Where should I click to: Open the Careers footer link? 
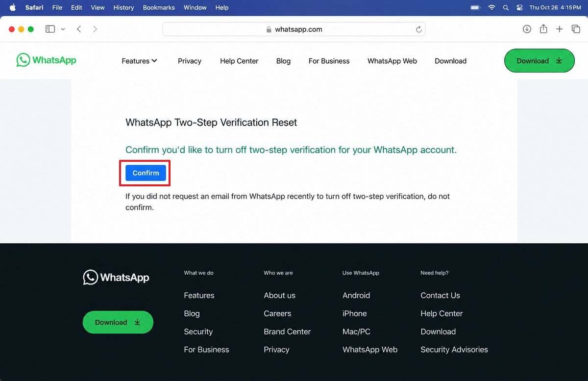coord(277,313)
